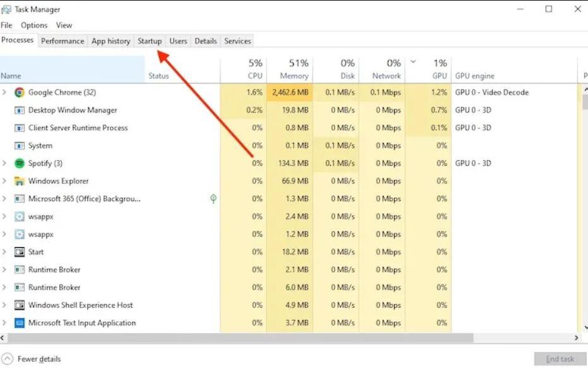Expand the Start process row

(4, 252)
